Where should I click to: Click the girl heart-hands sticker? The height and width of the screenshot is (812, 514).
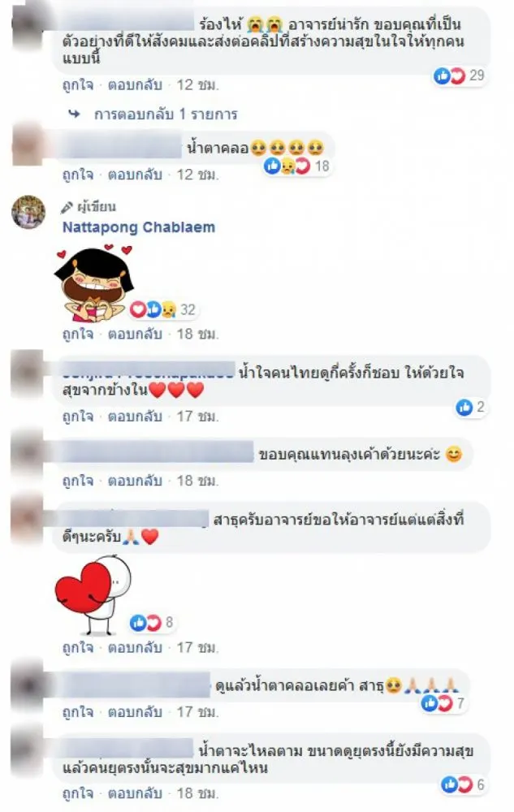(x=93, y=283)
